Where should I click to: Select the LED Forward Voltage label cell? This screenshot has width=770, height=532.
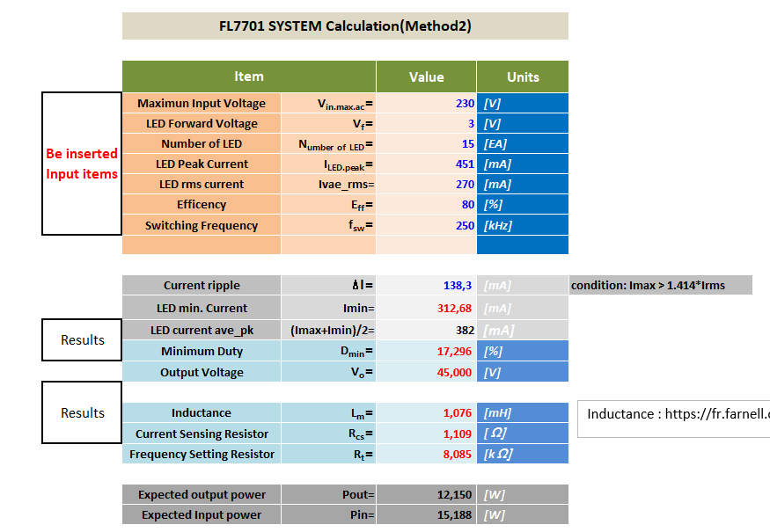tap(202, 124)
